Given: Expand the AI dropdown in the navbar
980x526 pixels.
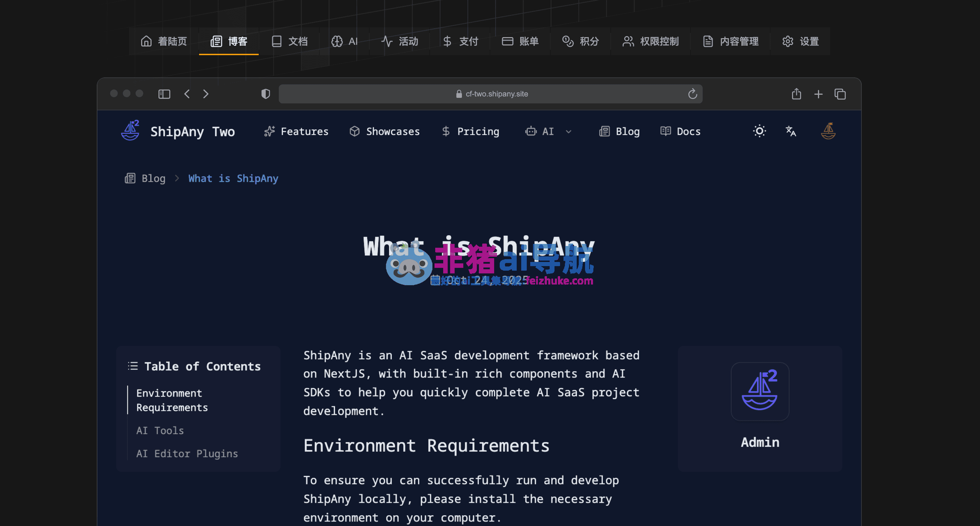Looking at the screenshot, I should (x=548, y=132).
